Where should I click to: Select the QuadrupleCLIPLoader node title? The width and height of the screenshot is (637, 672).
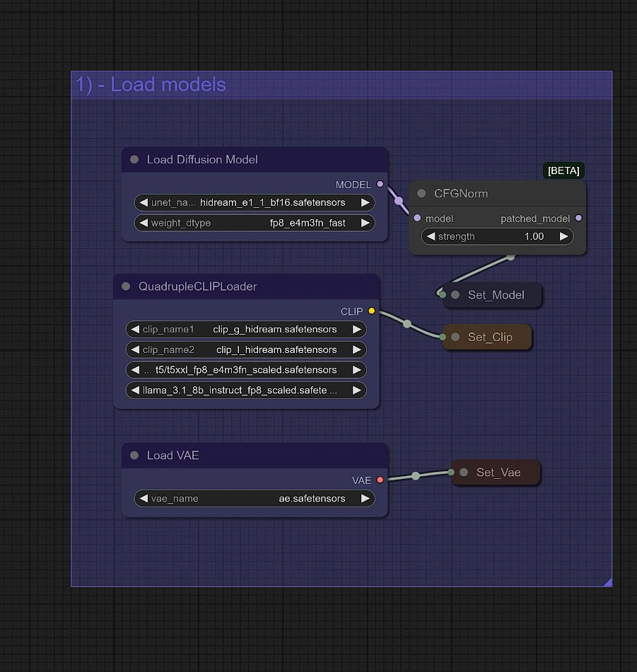pos(246,286)
